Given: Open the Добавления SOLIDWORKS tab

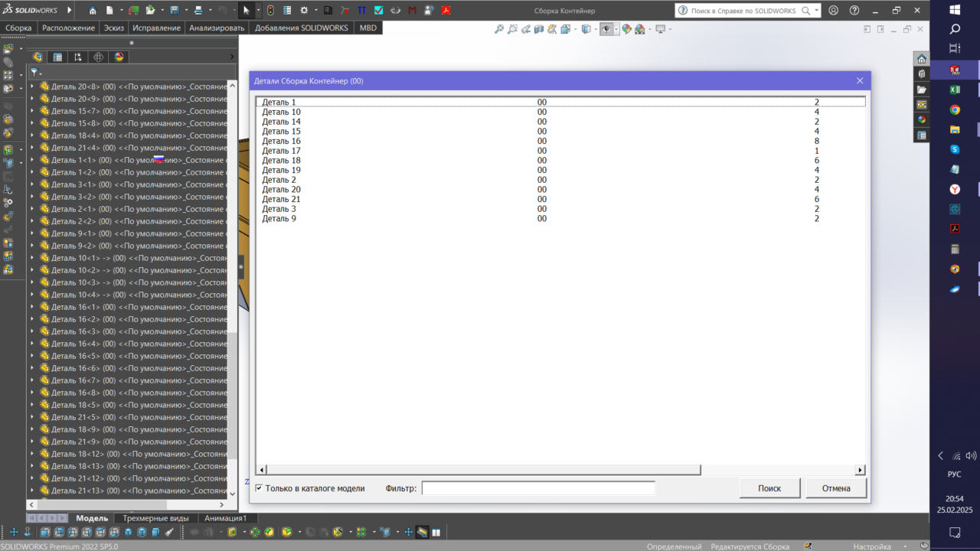Looking at the screenshot, I should coord(301,28).
